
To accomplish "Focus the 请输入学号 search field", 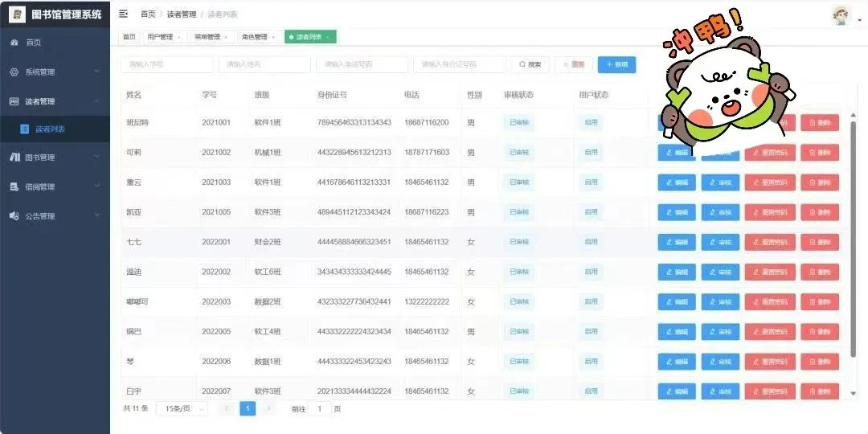I will (x=167, y=65).
